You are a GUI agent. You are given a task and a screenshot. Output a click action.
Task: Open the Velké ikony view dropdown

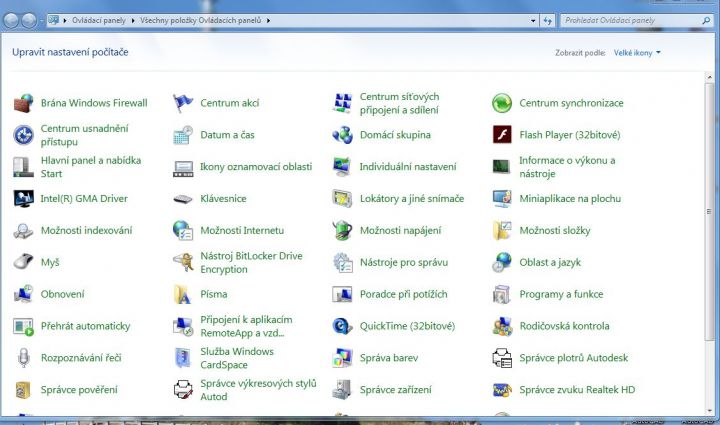coord(637,53)
